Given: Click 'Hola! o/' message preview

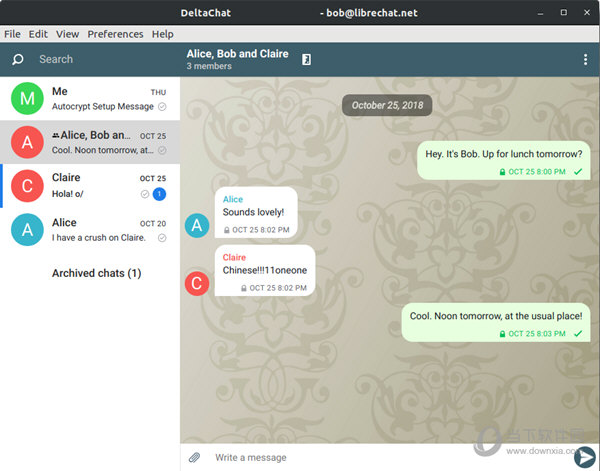Looking at the screenshot, I should pyautogui.click(x=67, y=194).
